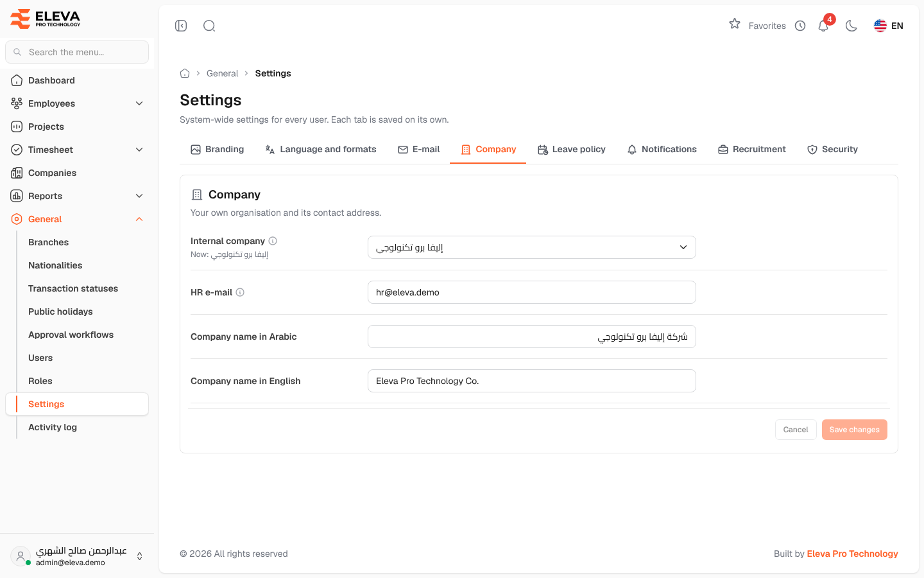Open the Internal company dropdown
924x578 pixels.
coord(532,247)
